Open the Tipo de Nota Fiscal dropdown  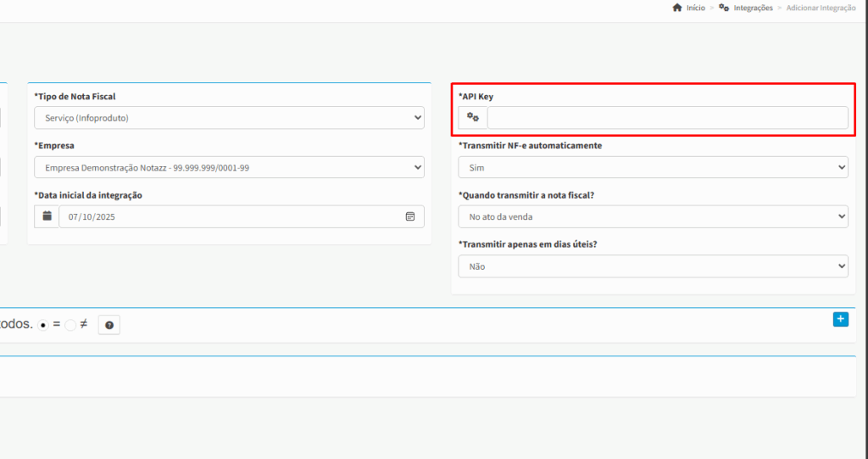click(229, 118)
